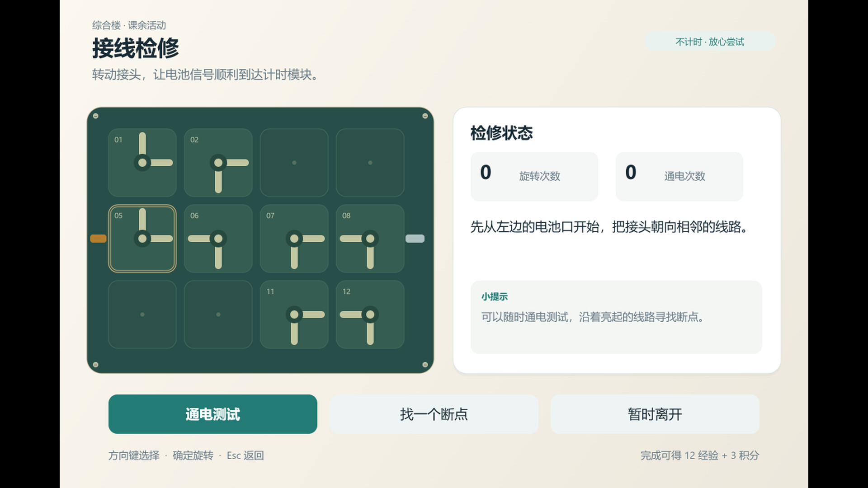This screenshot has width=868, height=488.
Task: Click the 完成可得 12 经验 + 3 积分 text
Action: [x=700, y=455]
